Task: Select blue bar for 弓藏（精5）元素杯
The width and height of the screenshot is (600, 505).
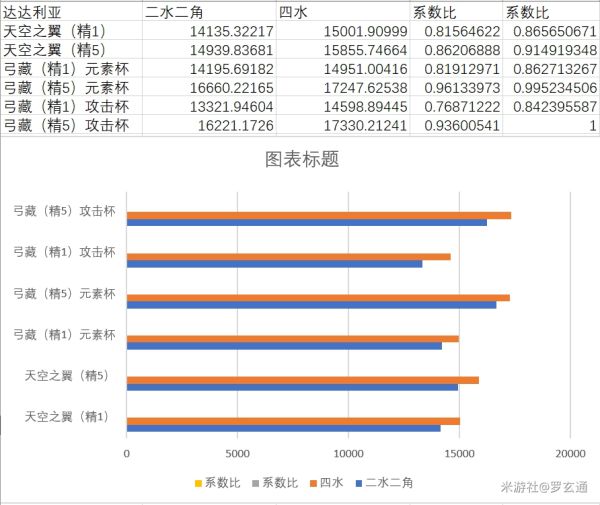Action: (x=311, y=305)
